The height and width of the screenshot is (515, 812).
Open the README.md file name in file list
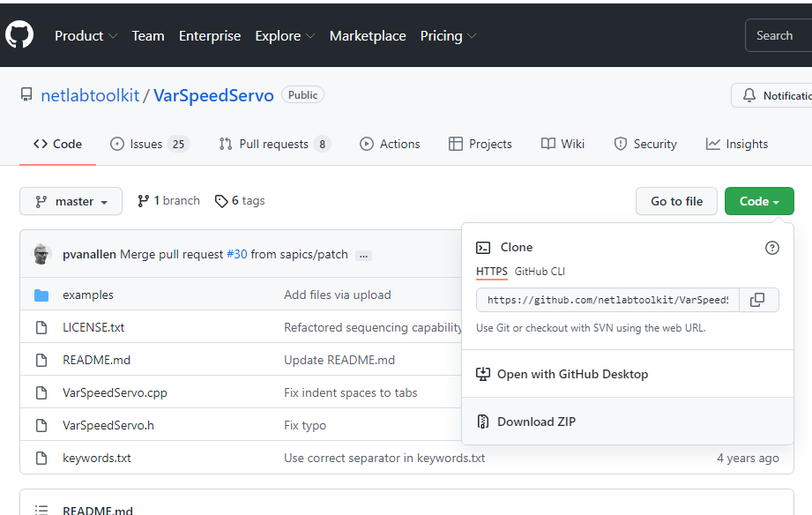[x=96, y=360]
